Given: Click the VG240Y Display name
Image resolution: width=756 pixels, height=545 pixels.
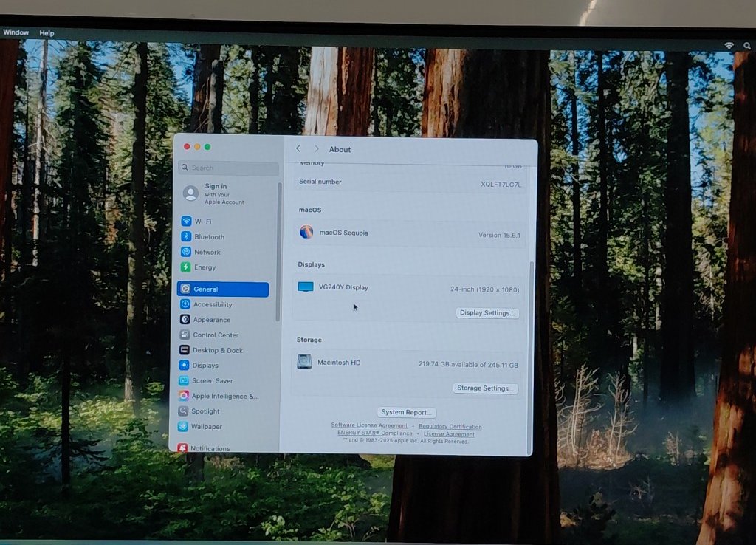Looking at the screenshot, I should [x=343, y=287].
